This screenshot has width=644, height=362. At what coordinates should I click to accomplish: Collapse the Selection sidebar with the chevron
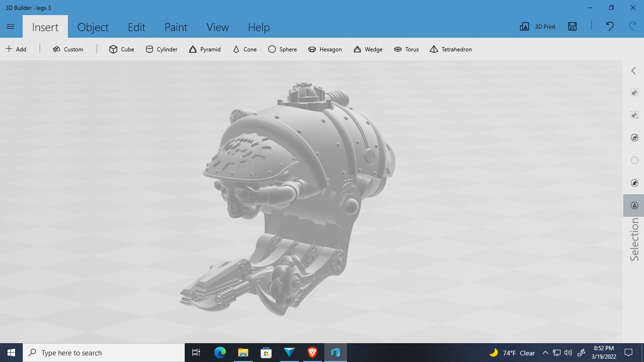[x=634, y=70]
